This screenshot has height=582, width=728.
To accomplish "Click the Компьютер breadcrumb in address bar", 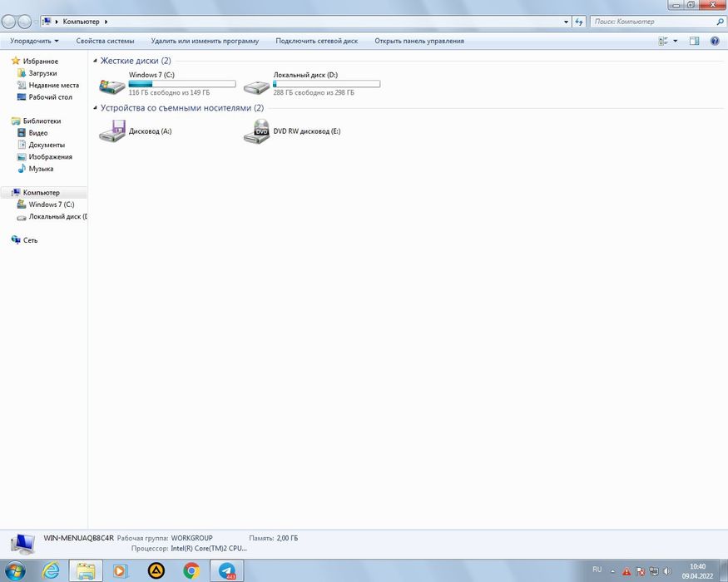I will tap(81, 22).
